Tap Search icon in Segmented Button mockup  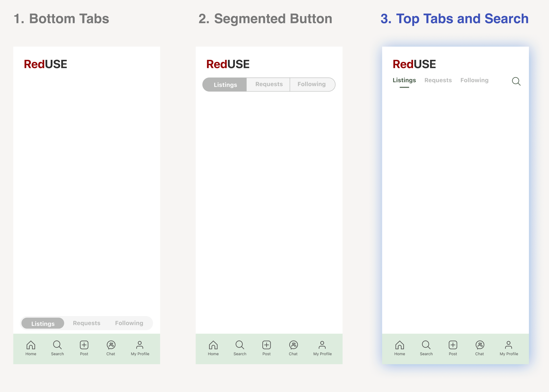(x=240, y=345)
